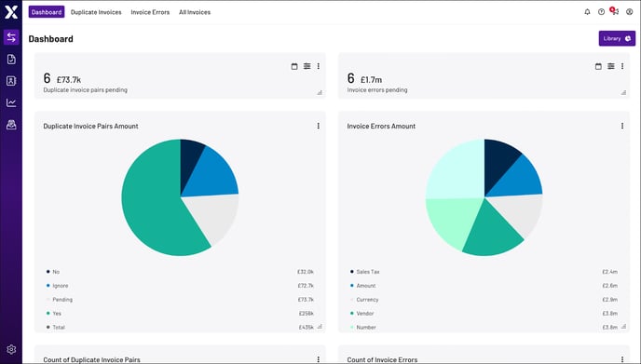Viewport: 641px width, 364px height.
Task: Open filter sliders on Invoice errors pending card
Action: point(611,66)
